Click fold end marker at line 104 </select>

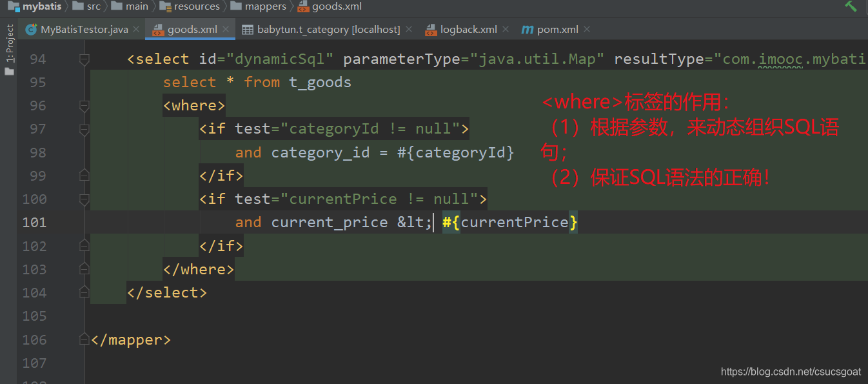84,292
